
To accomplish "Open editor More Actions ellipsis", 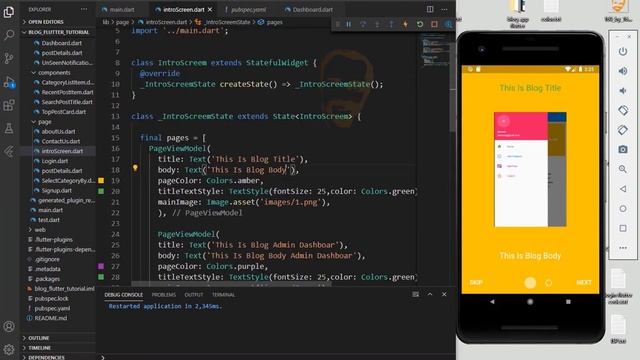I will [444, 9].
